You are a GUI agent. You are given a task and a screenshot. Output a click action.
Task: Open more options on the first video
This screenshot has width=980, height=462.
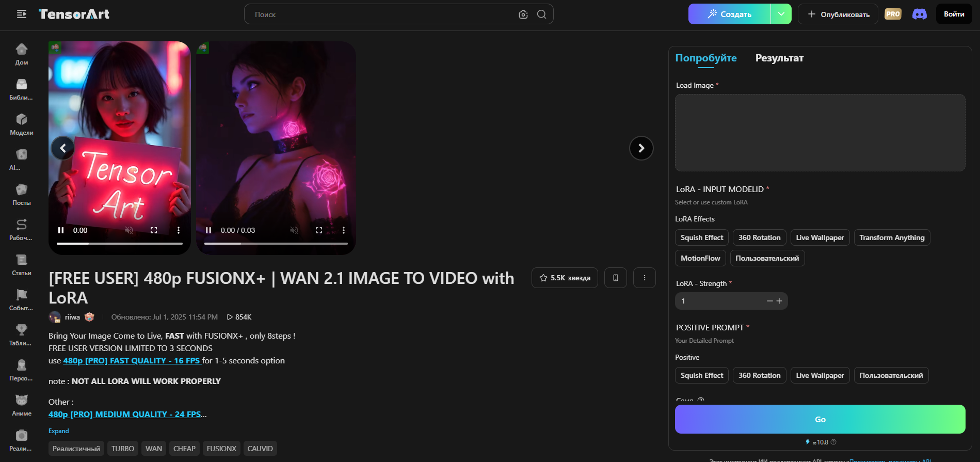pos(179,230)
